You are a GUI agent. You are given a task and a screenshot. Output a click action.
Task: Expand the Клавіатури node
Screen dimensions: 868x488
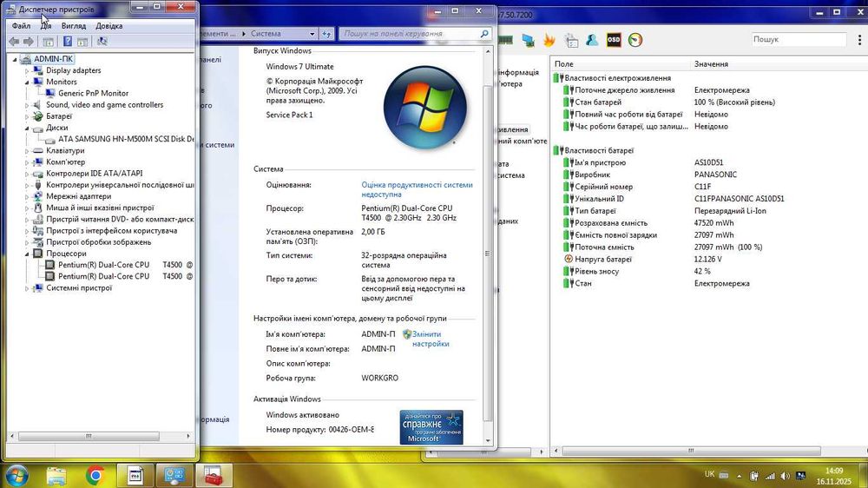coord(27,151)
